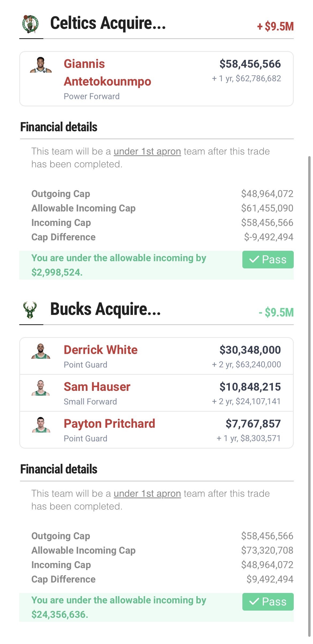Image resolution: width=313 pixels, height=644 pixels.
Task: Click Giannis's $58,456,566 salary figure
Action: (x=250, y=64)
